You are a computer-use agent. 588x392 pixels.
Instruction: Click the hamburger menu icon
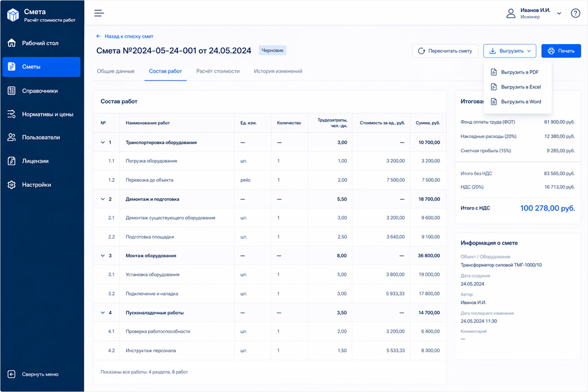[99, 13]
